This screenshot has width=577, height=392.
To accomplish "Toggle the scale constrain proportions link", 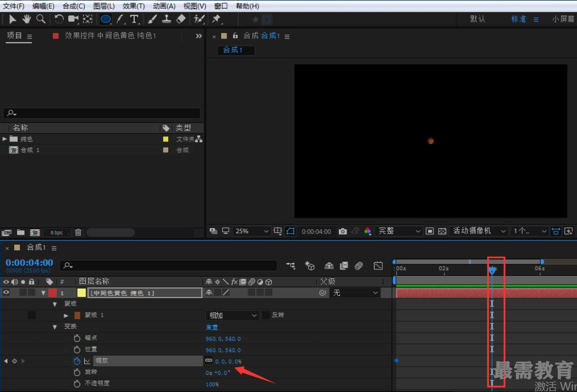I will [x=208, y=361].
